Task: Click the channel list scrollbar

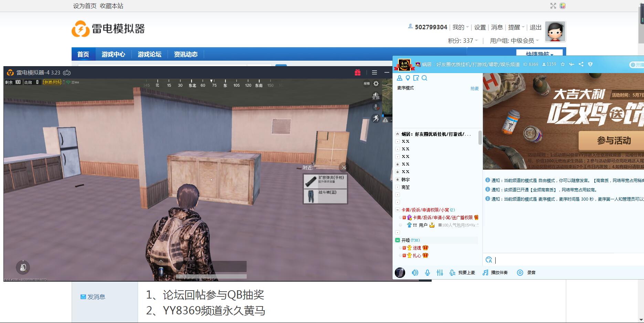Action: 480,138
